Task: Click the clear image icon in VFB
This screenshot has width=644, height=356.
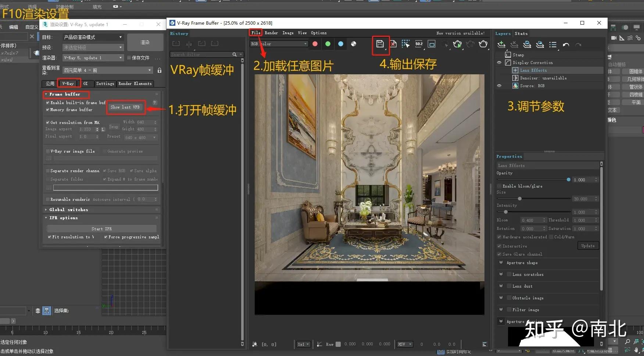Action: tap(393, 44)
